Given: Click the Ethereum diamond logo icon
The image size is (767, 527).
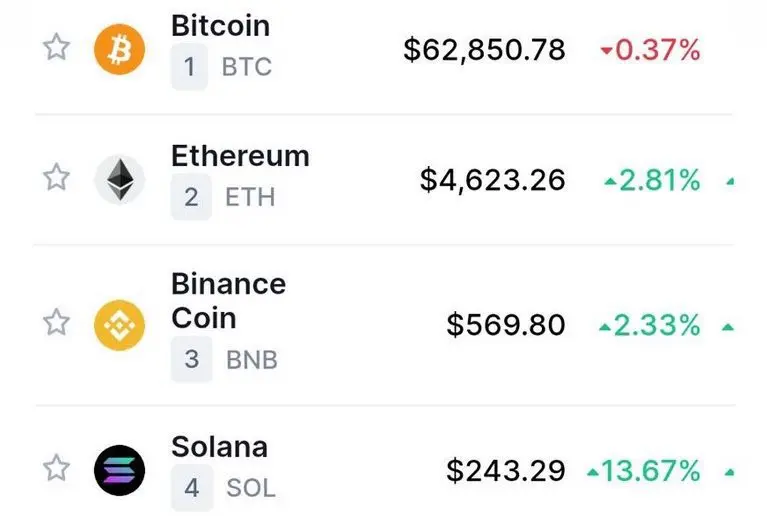Looking at the screenshot, I should pos(119,180).
